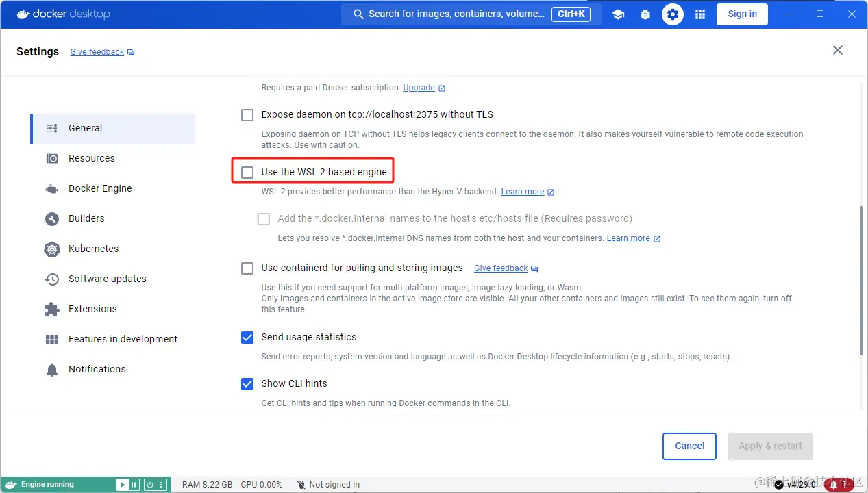868x493 pixels.
Task: Switch to Software updates tab
Action: [113, 279]
